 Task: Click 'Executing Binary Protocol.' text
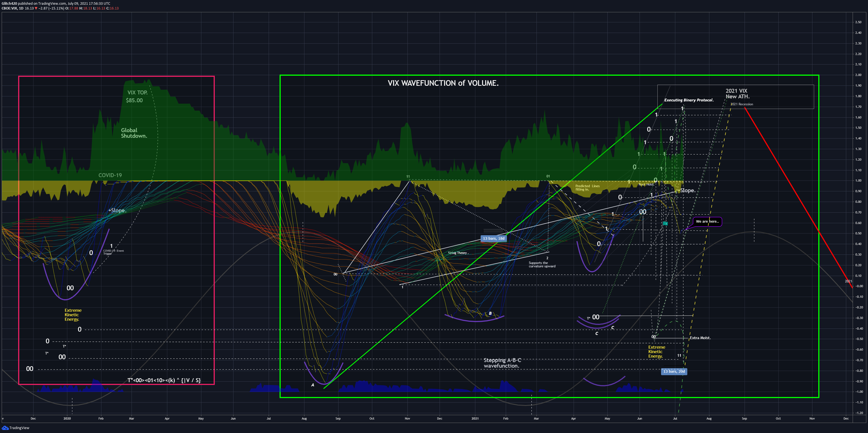coord(689,100)
